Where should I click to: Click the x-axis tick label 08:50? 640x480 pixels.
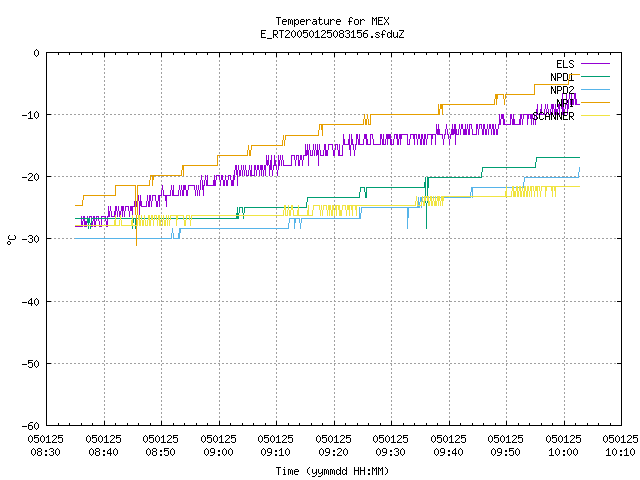[160, 452]
